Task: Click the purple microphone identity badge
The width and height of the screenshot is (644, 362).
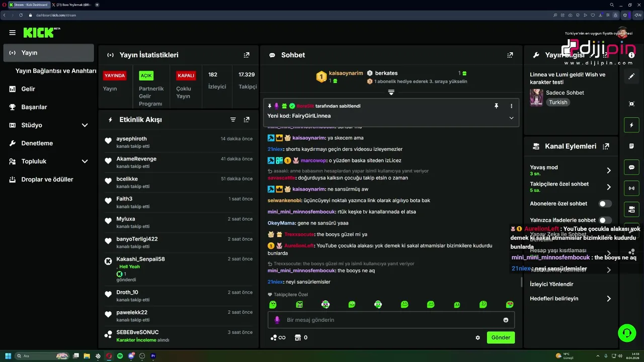Action: (x=277, y=320)
